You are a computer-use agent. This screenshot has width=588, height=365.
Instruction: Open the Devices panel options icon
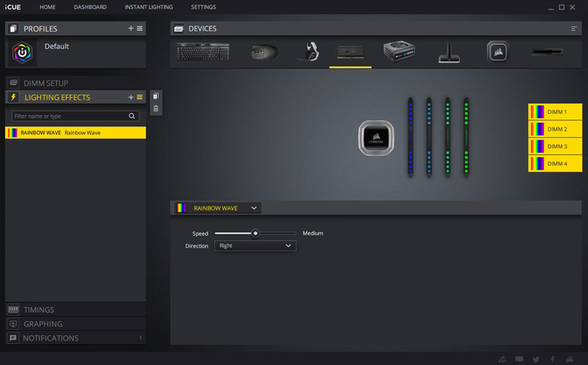click(x=574, y=28)
